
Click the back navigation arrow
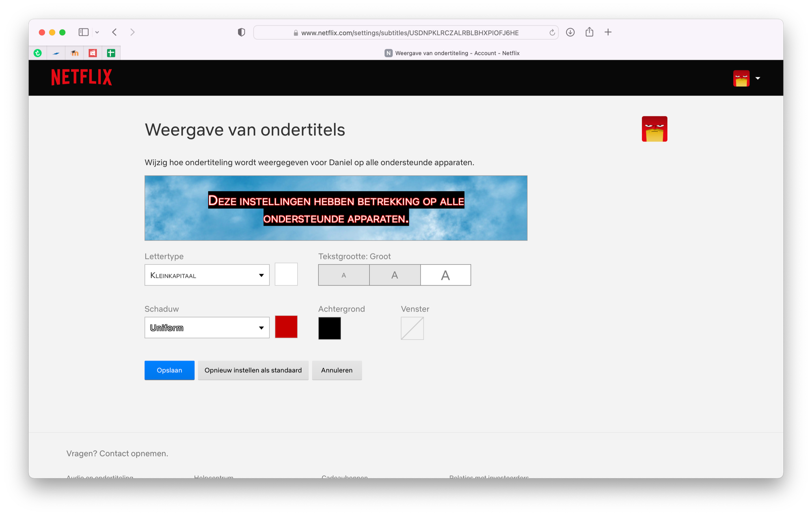coord(114,32)
